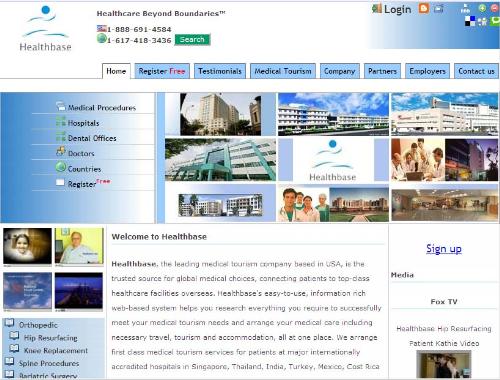This screenshot has width=500, height=380.
Task: Click the green plus icon
Action: click(482, 8)
